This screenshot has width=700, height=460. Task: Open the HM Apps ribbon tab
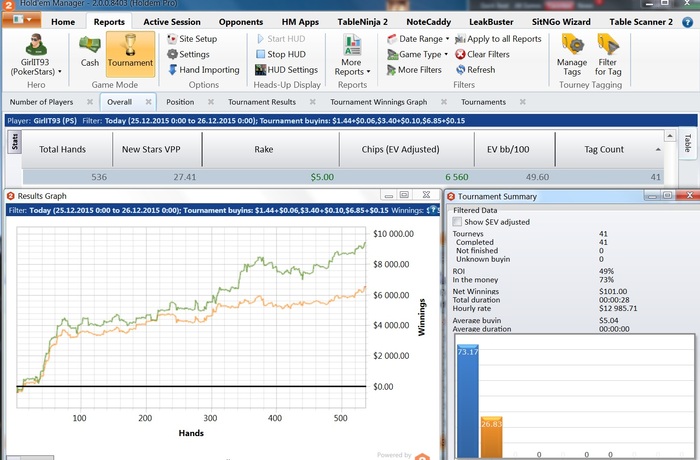(300, 22)
